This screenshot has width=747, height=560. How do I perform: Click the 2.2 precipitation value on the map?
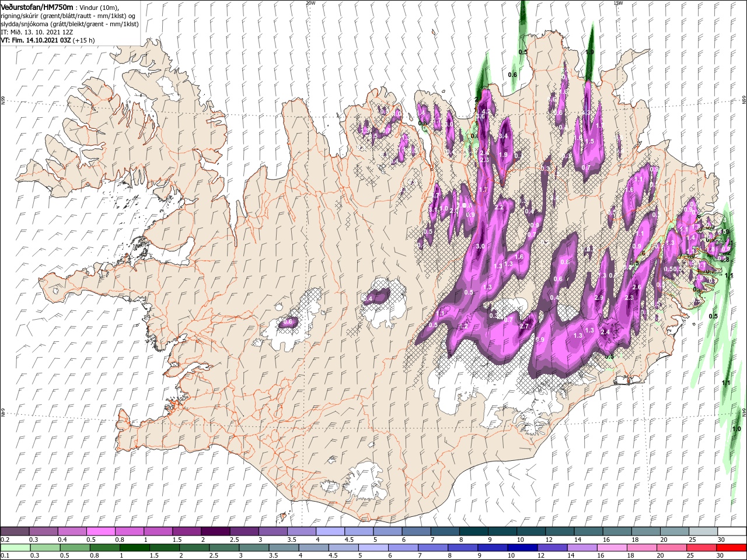(x=499, y=207)
